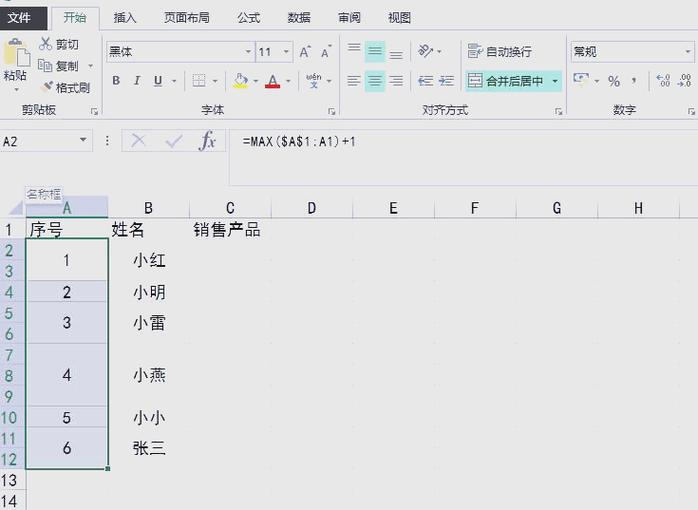The image size is (698, 510).
Task: Open the font size dropdown
Action: [x=286, y=52]
